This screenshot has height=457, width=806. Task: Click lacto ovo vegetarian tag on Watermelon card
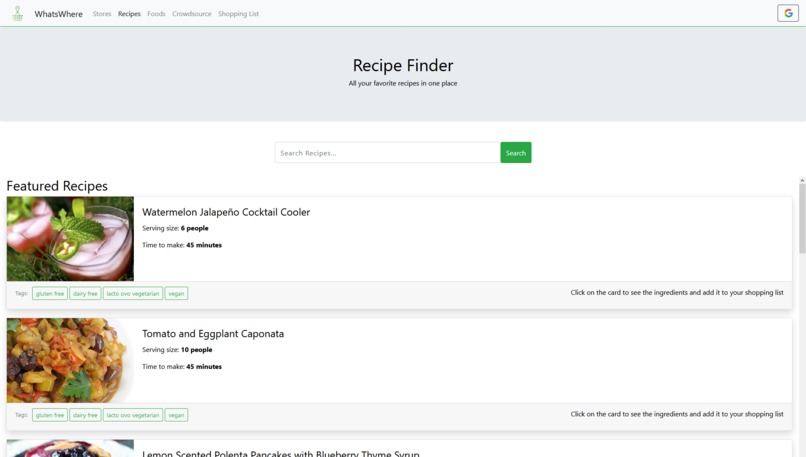(133, 294)
